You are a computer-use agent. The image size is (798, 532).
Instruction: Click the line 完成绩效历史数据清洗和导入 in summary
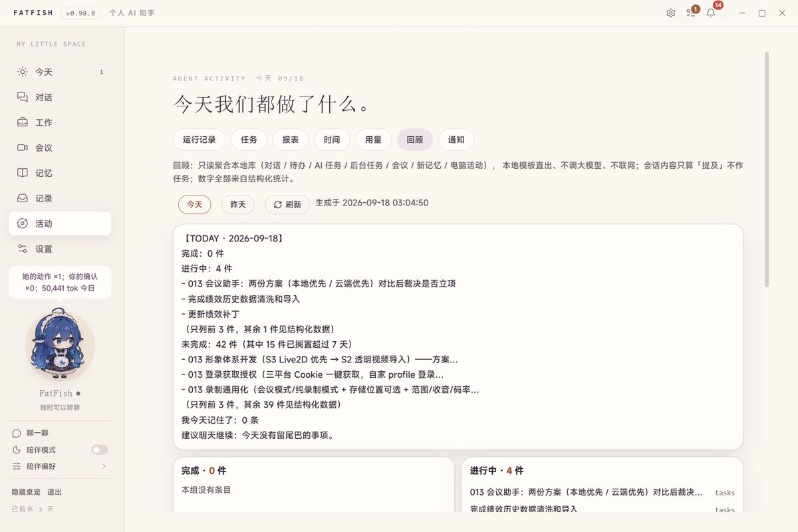(241, 299)
